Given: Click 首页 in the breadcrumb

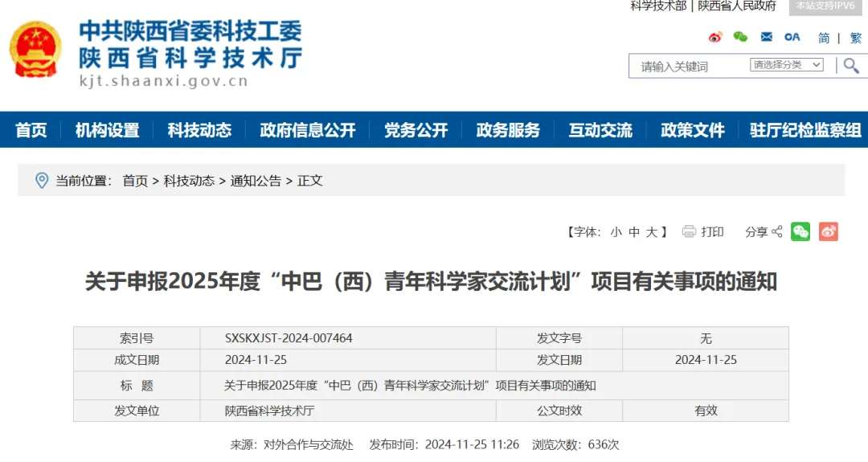Looking at the screenshot, I should click(x=135, y=180).
